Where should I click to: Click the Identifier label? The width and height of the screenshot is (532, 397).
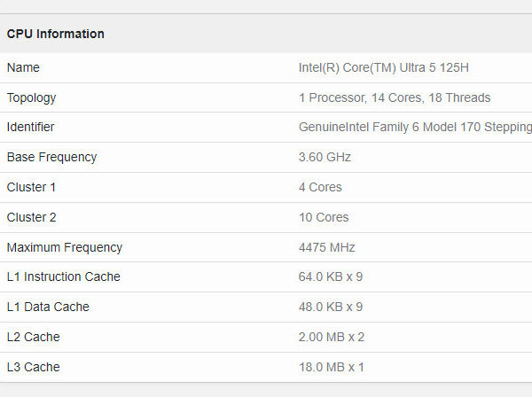[x=30, y=127]
